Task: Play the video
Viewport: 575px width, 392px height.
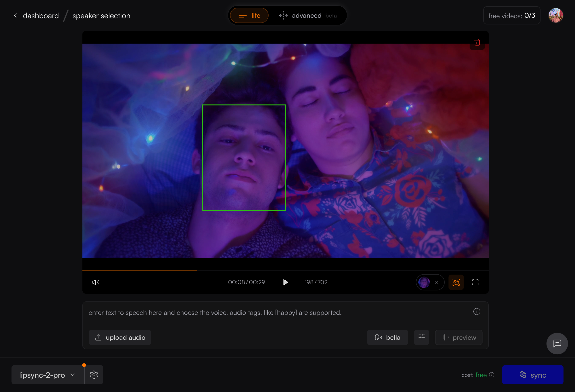Action: click(285, 282)
